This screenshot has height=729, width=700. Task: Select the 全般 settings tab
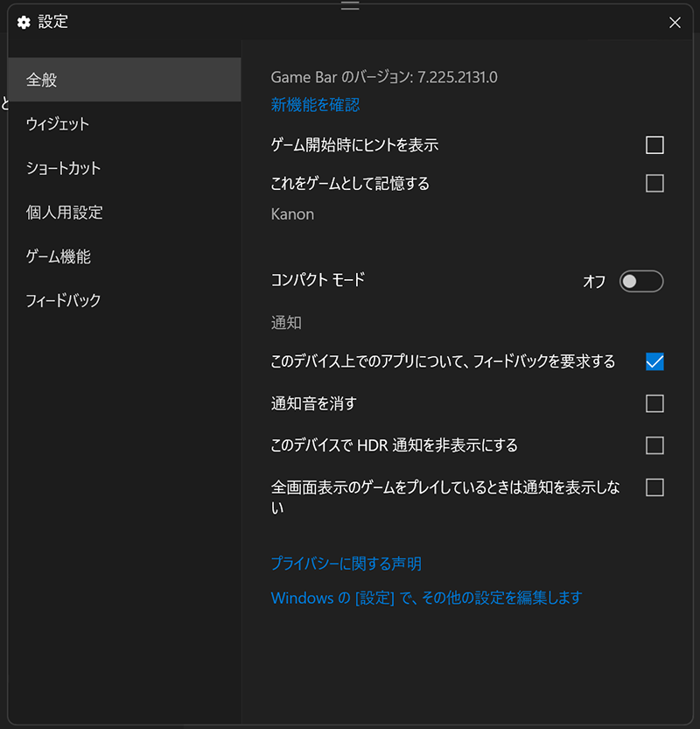click(x=124, y=80)
